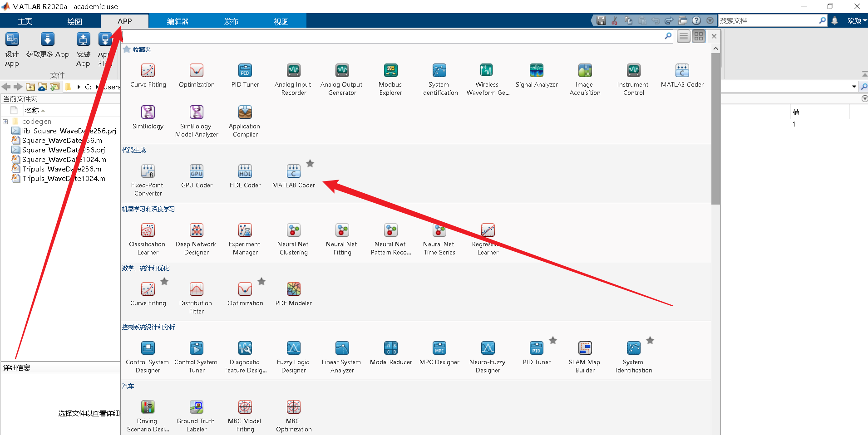Click the 设计 App button

click(x=12, y=50)
